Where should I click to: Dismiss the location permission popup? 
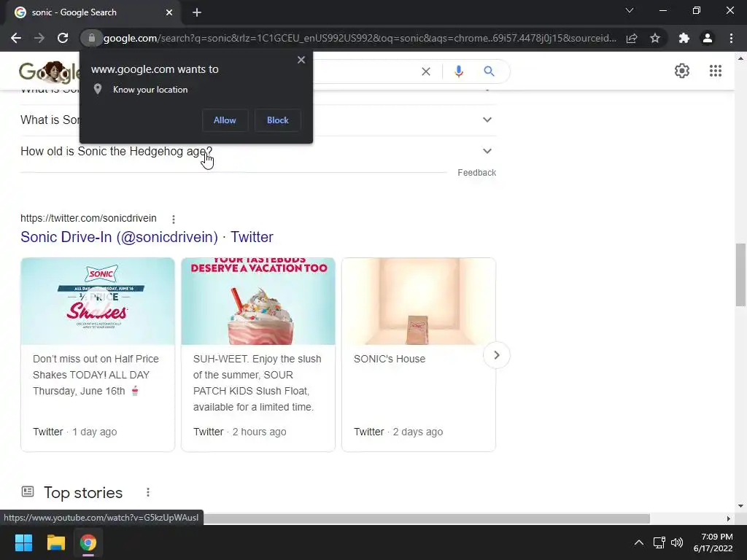coord(301,60)
